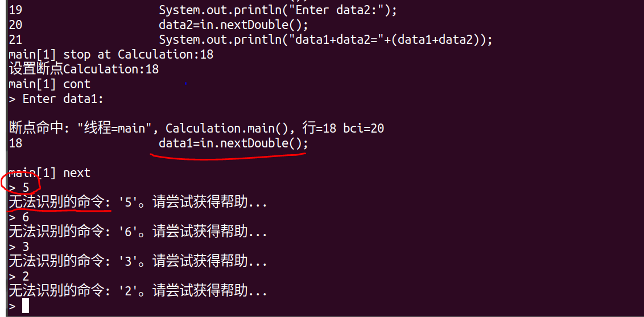This screenshot has height=317, width=644.
Task: Click the 'stop at Calculation:18' command line
Action: (x=111, y=54)
